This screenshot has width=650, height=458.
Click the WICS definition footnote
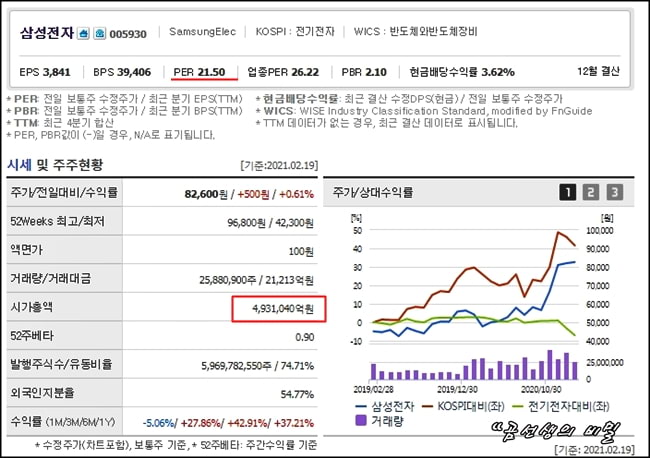[424, 111]
